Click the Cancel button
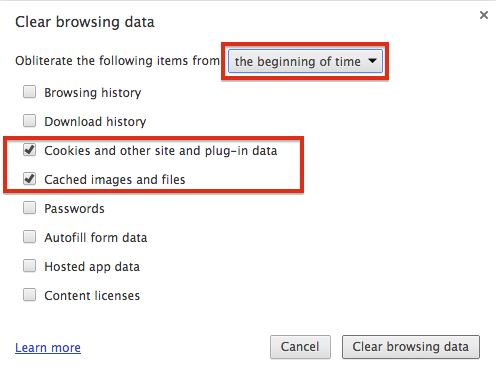Viewport: 496px width, 373px height. click(300, 347)
